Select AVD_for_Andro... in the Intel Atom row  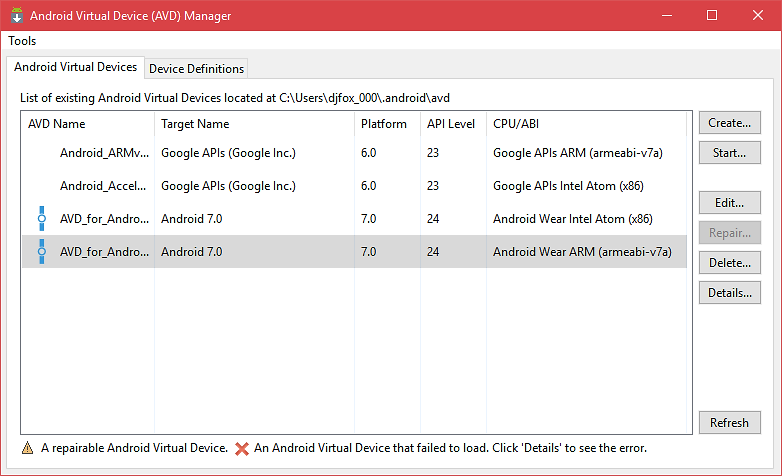[104, 219]
